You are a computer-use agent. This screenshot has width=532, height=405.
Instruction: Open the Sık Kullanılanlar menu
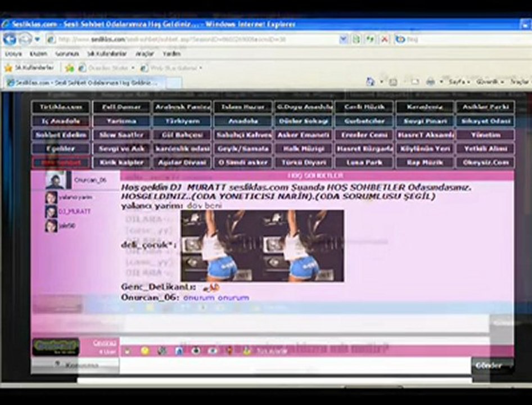click(107, 53)
